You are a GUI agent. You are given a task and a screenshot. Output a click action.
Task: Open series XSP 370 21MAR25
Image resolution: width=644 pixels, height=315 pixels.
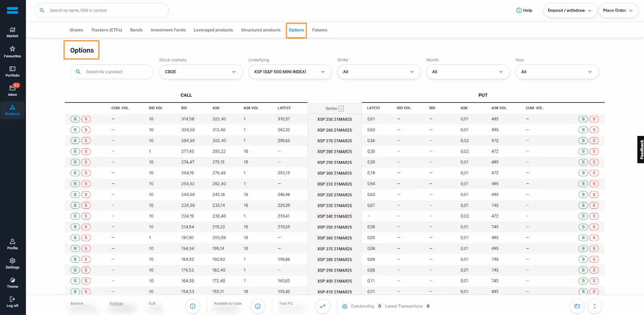[x=334, y=249]
